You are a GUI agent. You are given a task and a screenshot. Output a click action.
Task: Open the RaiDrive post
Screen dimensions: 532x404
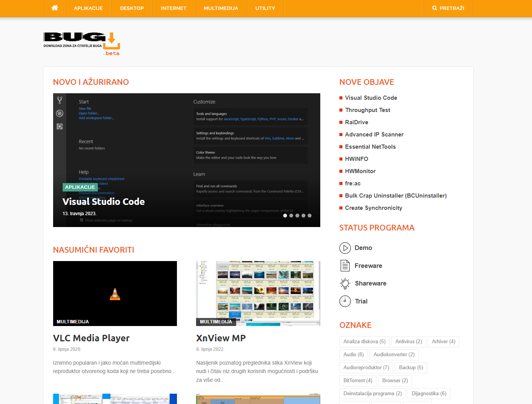click(357, 122)
